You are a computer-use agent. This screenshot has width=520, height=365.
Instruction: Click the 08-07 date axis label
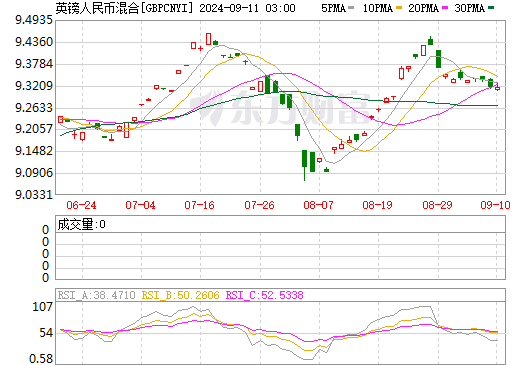coord(318,205)
